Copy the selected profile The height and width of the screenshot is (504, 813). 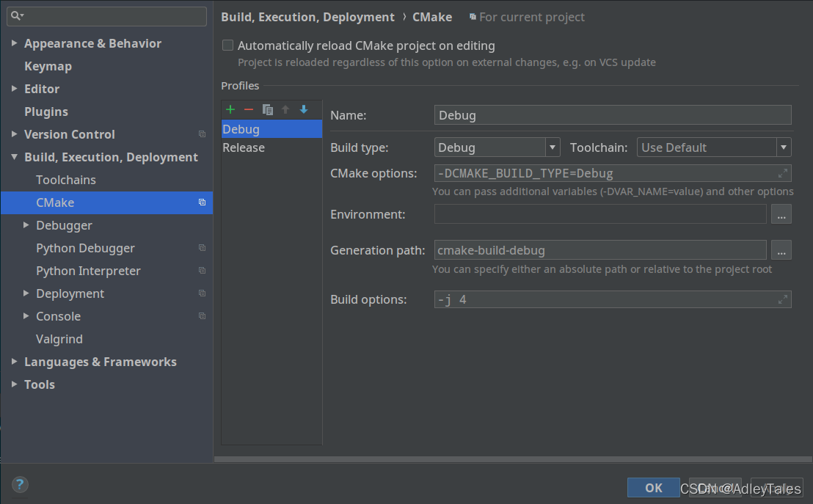coord(267,109)
